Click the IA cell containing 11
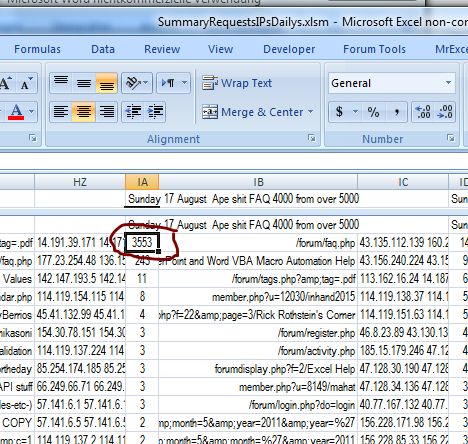Viewport: 468px width, 444px height. (142, 279)
